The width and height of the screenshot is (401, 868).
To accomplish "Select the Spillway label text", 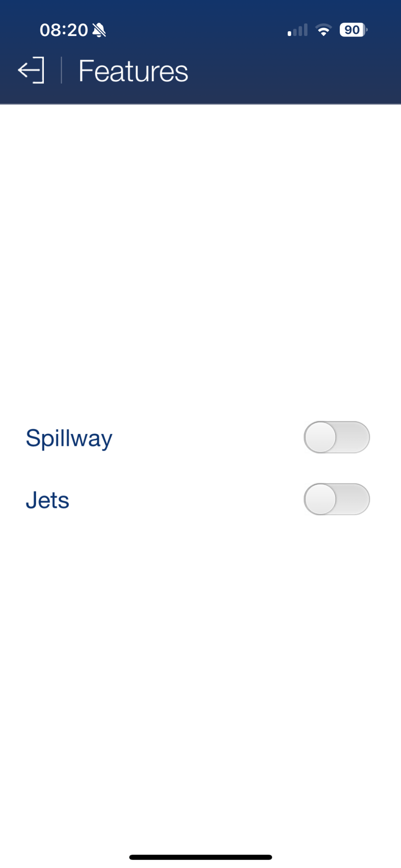I will [x=69, y=438].
